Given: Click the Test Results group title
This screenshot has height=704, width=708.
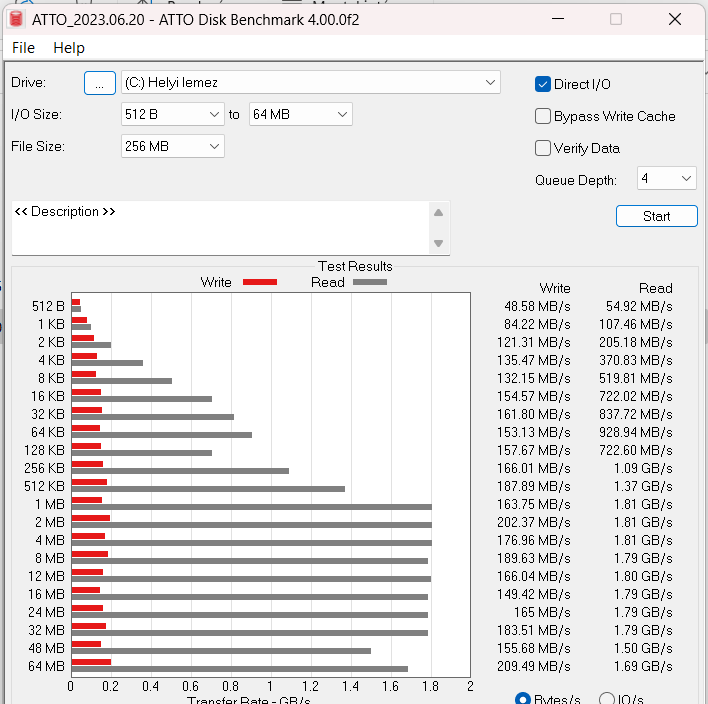Looking at the screenshot, I should [x=355, y=266].
